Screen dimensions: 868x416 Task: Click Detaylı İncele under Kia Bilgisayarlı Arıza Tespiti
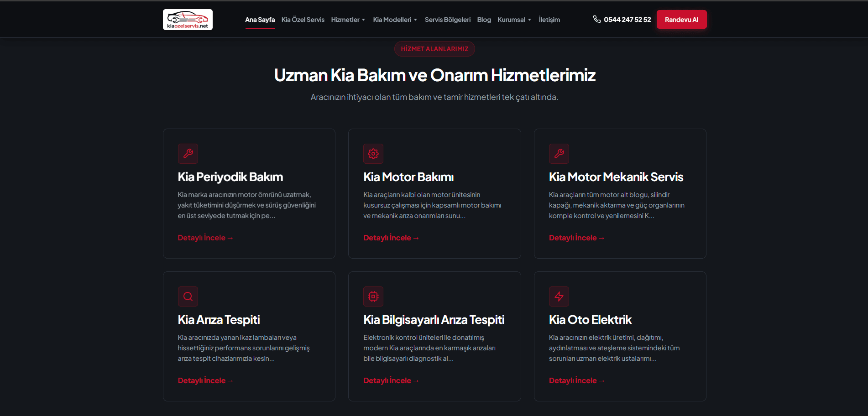391,380
